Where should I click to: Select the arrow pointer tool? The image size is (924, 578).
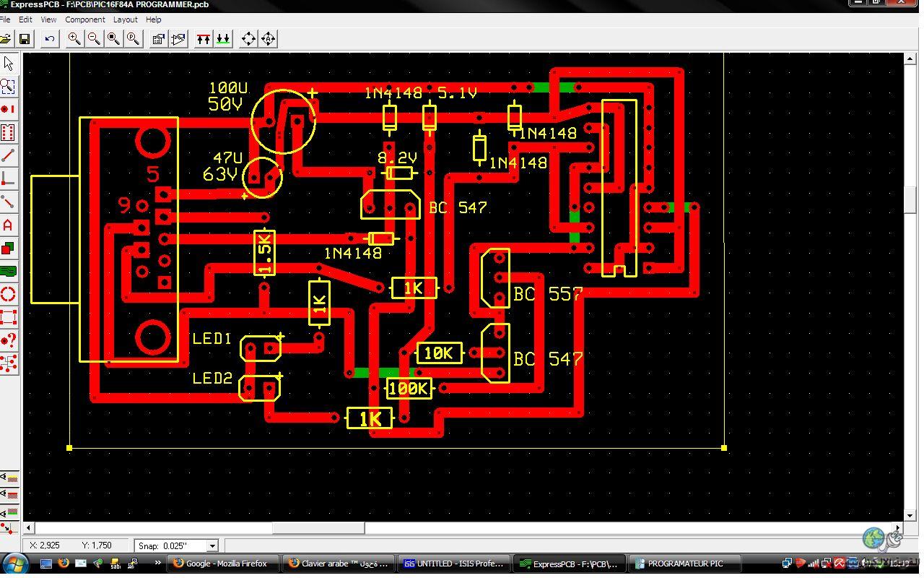pyautogui.click(x=8, y=64)
